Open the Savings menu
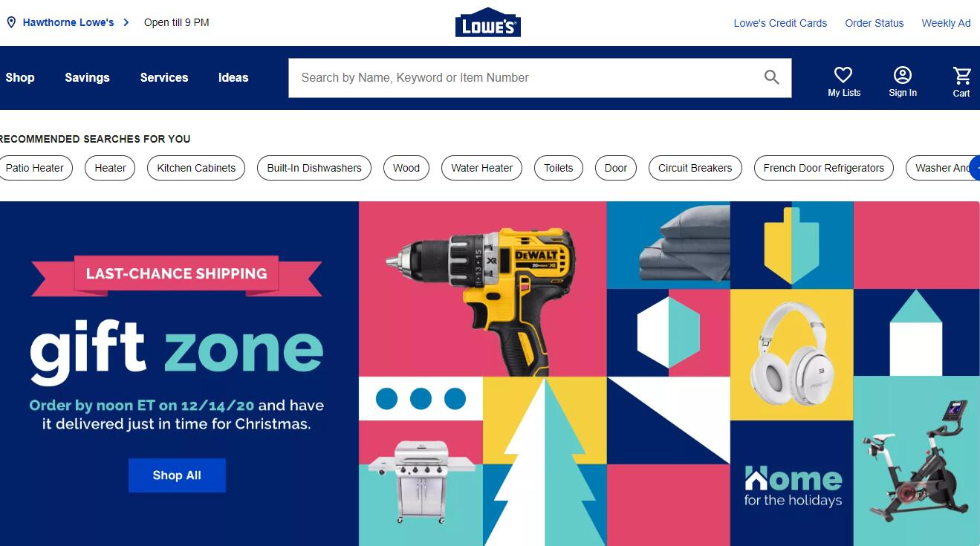This screenshot has width=980, height=546. [x=87, y=77]
